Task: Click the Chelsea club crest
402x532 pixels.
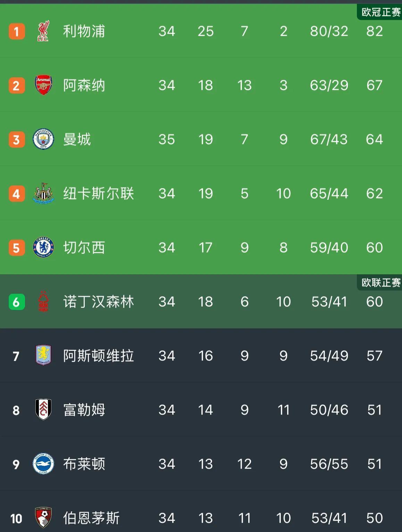Action: coord(43,247)
